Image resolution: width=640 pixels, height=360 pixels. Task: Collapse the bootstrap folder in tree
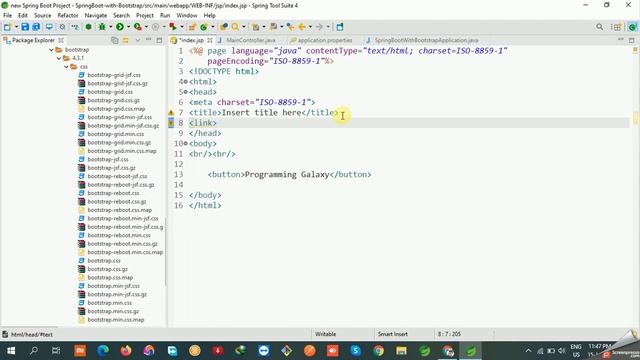tap(51, 50)
